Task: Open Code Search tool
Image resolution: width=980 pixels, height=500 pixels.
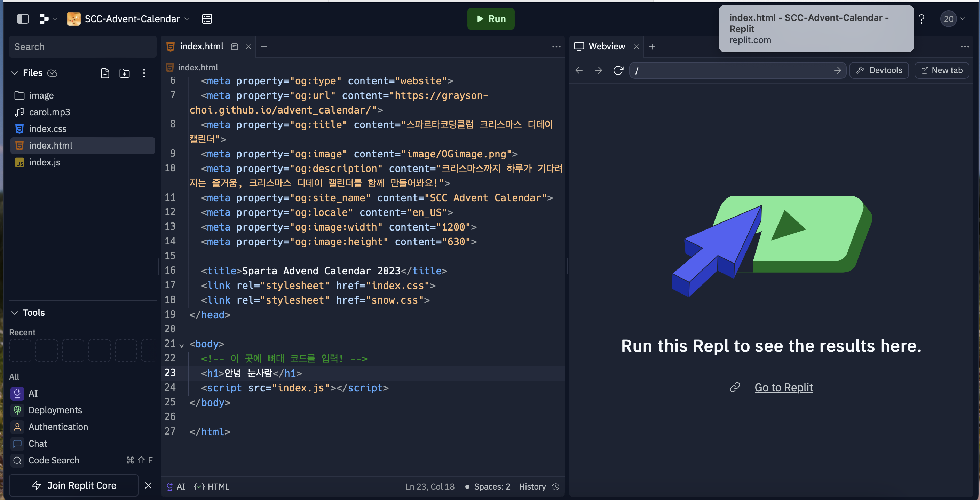Action: point(82,460)
